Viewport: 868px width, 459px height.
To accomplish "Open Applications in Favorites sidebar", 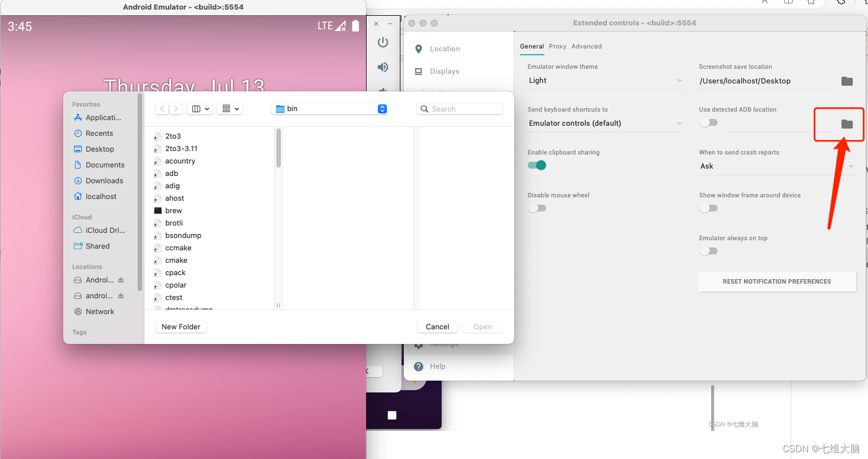I will coord(98,118).
